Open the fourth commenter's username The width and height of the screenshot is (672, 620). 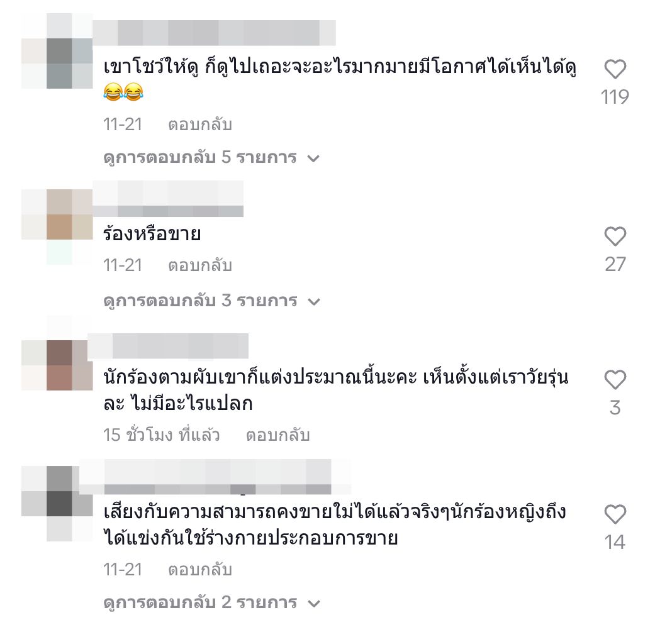215,477
